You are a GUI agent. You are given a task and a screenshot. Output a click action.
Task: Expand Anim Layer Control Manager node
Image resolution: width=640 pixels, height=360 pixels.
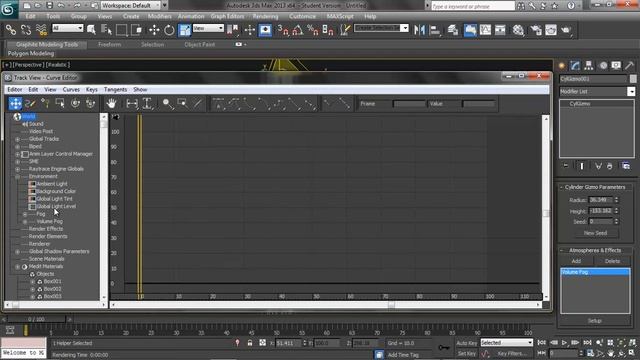(x=18, y=154)
